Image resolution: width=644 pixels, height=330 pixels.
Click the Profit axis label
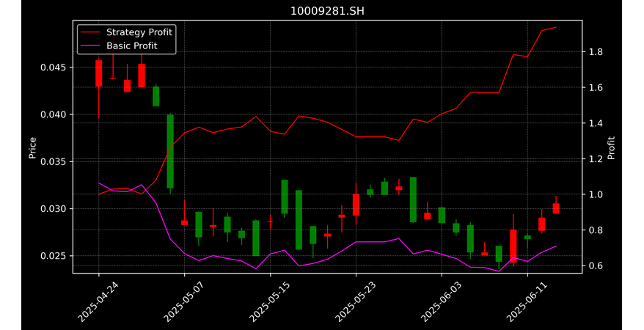pyautogui.click(x=611, y=147)
